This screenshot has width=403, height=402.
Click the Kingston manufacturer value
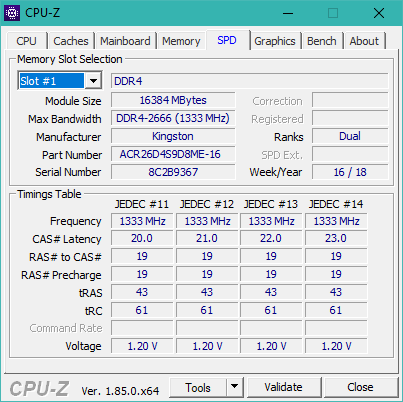pos(173,136)
